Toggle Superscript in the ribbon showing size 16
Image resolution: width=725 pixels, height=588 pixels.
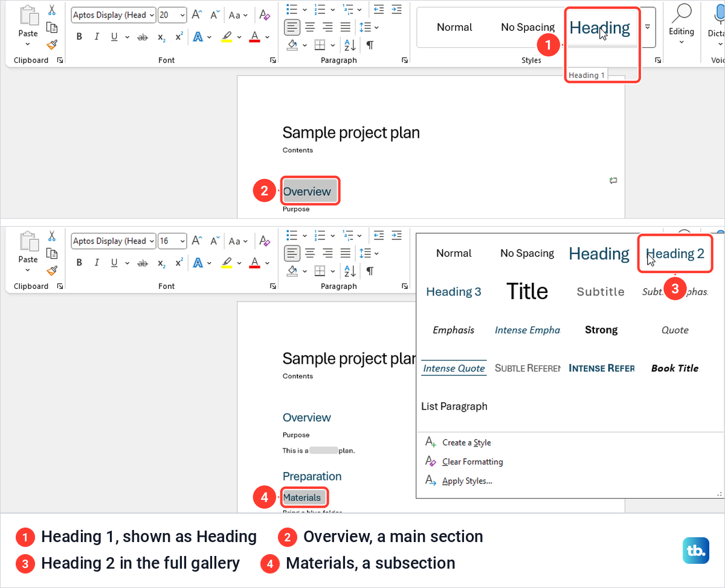click(x=179, y=263)
